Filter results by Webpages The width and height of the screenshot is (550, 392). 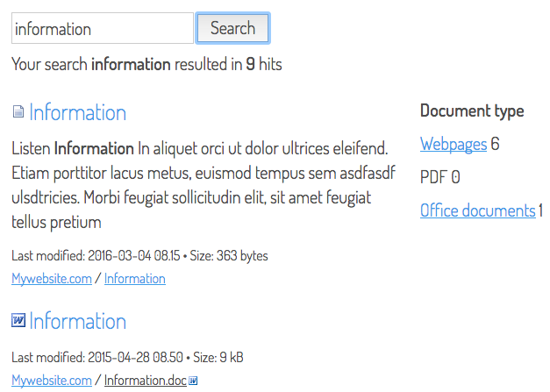click(x=454, y=144)
